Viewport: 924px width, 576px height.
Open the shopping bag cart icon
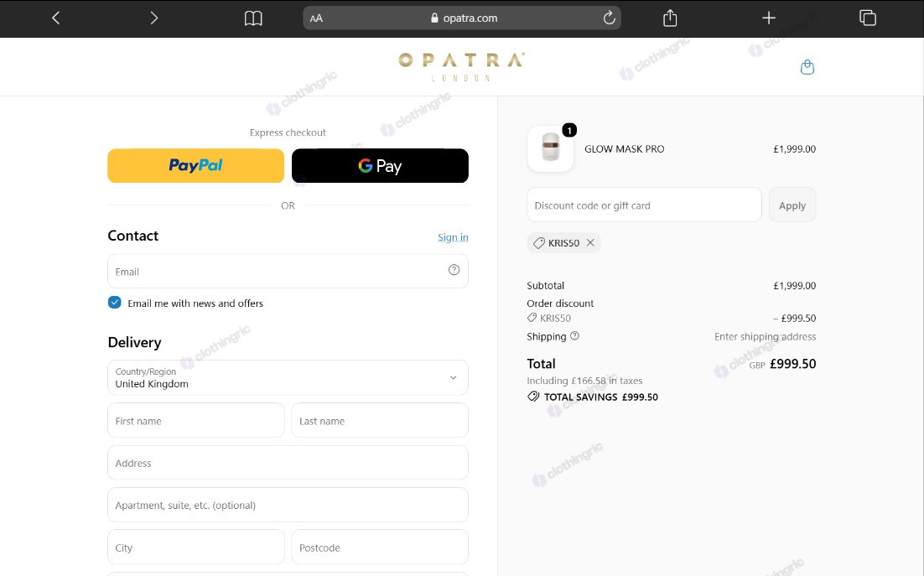pyautogui.click(x=807, y=67)
